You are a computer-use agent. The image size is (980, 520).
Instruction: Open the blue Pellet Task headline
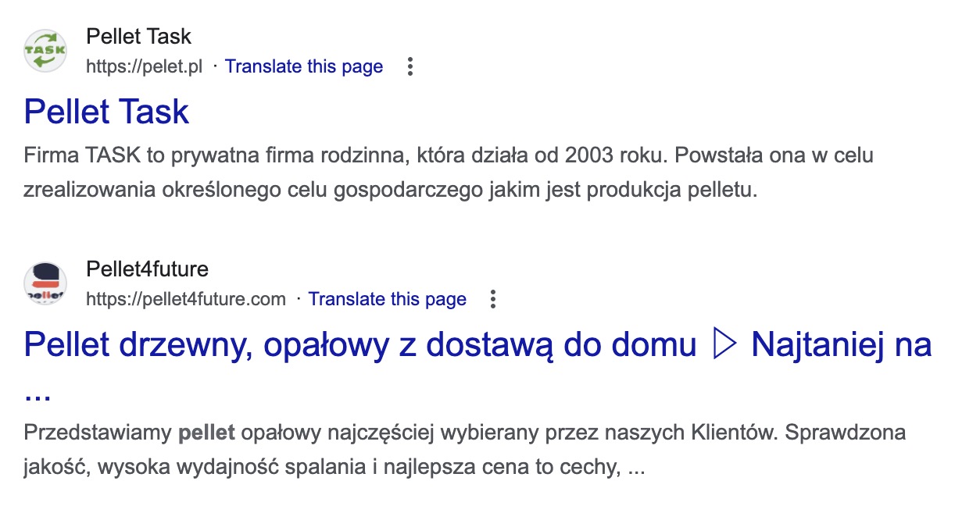coord(107,112)
